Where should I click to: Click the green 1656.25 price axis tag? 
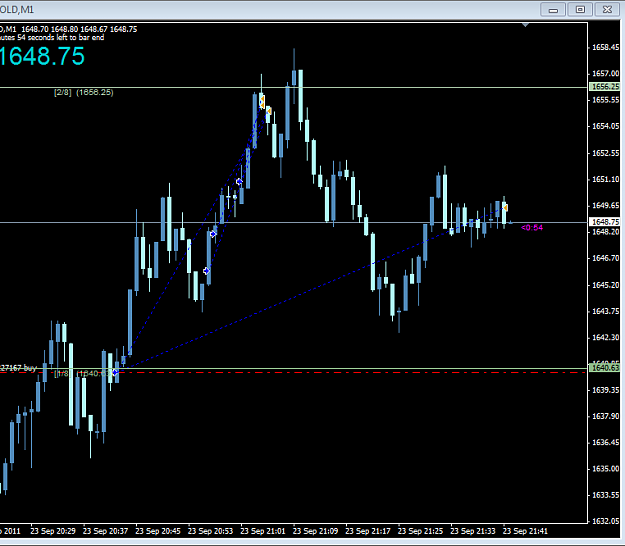coord(605,86)
